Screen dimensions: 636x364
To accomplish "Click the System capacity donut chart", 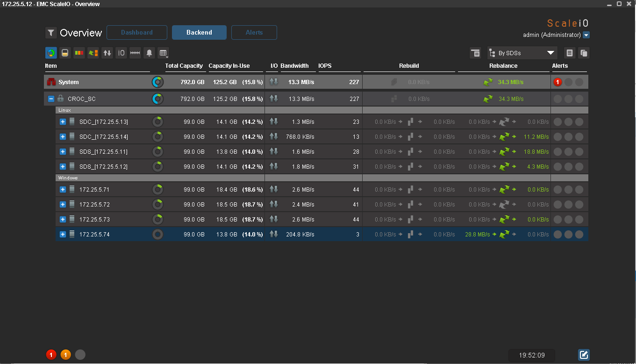I will tap(158, 82).
